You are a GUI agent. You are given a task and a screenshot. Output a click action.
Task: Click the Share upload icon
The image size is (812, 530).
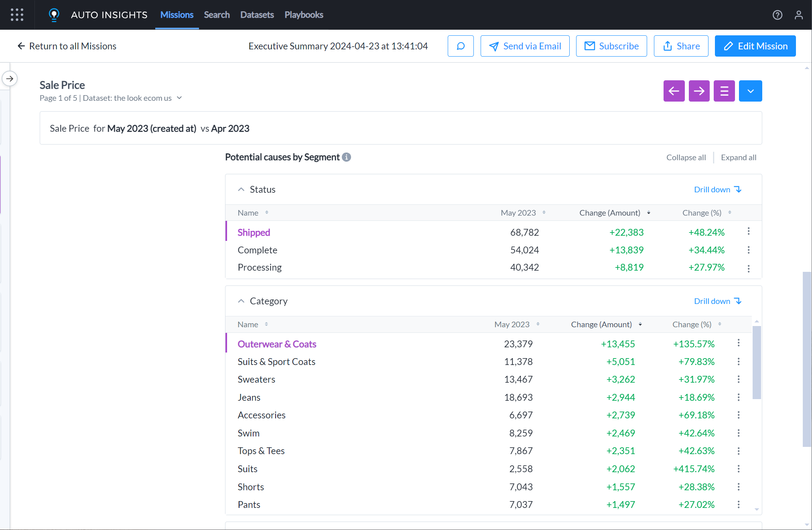[x=667, y=46]
